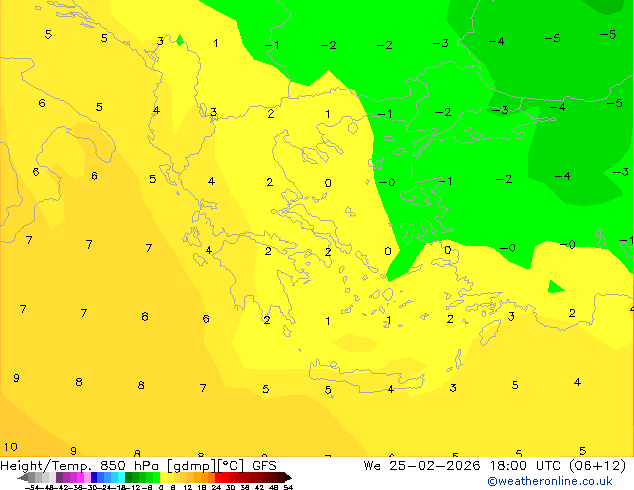This screenshot has width=634, height=490.
Task: Click the '10' temperature value on map
Action: 11,447
